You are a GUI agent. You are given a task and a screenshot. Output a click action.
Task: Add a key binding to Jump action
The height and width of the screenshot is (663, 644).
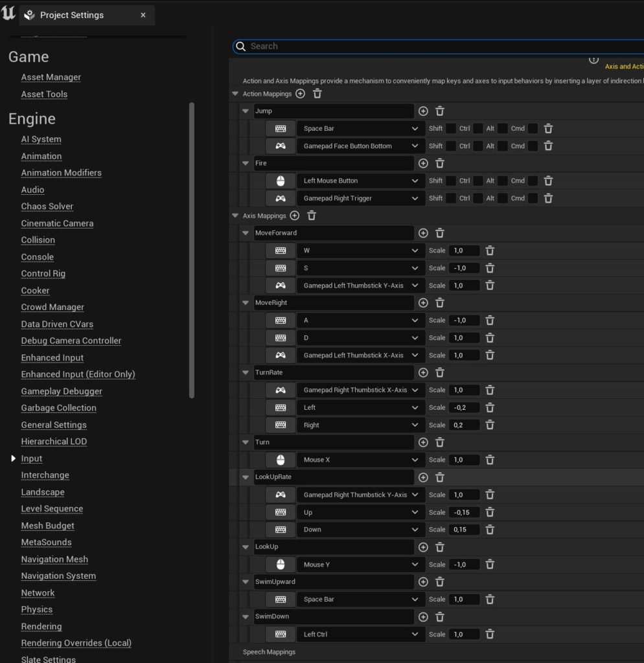tap(423, 111)
